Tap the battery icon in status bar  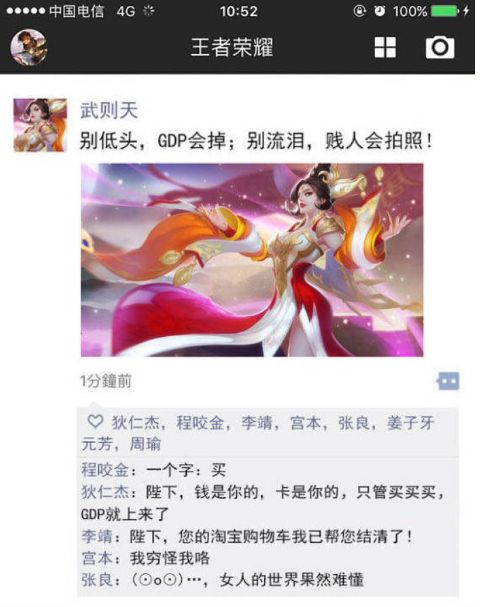coord(445,11)
